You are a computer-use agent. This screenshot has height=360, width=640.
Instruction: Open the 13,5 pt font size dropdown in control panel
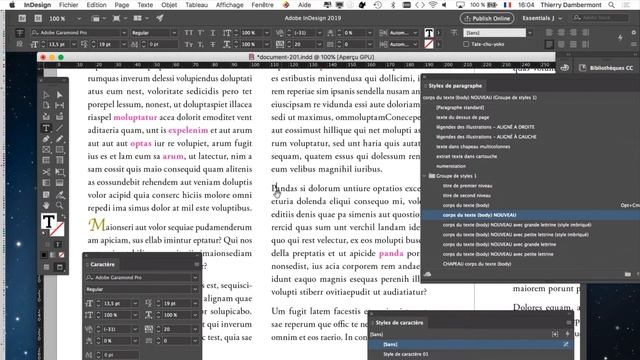point(74,44)
